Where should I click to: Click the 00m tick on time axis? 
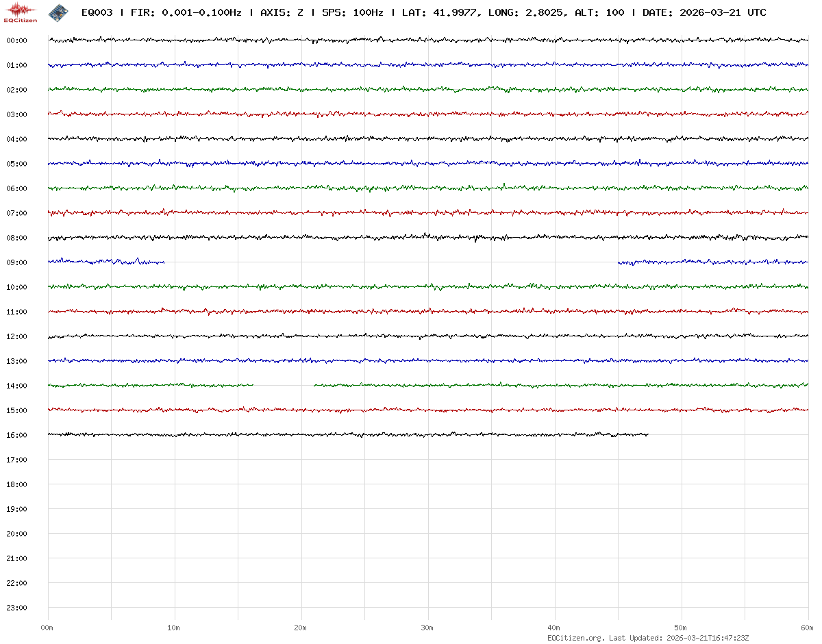tap(47, 628)
